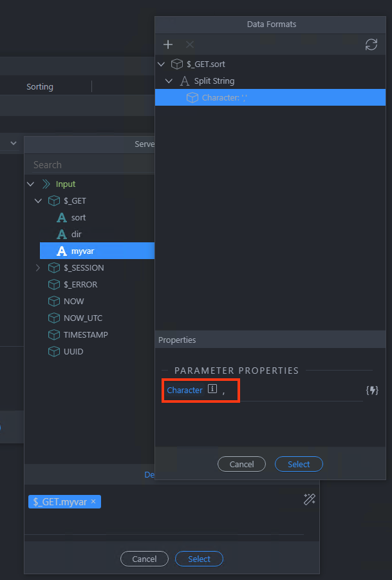Switch to the Sorting tab
392x580 pixels.
40,86
